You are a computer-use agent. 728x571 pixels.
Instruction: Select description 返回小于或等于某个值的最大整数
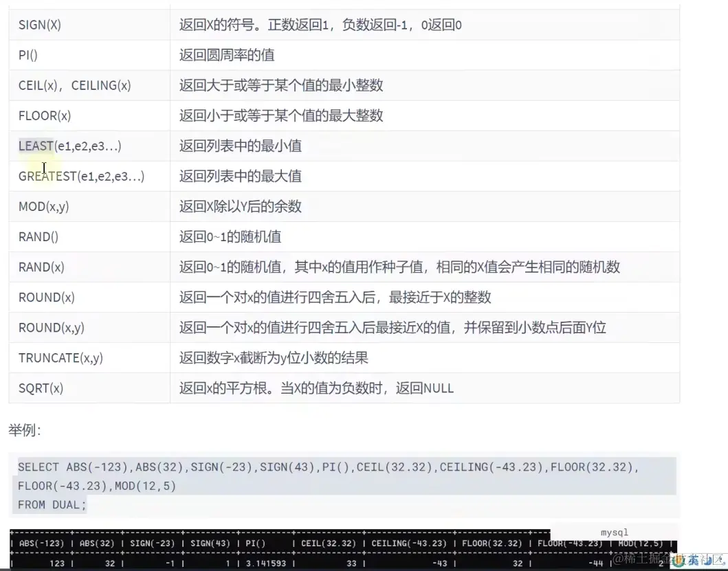[281, 115]
